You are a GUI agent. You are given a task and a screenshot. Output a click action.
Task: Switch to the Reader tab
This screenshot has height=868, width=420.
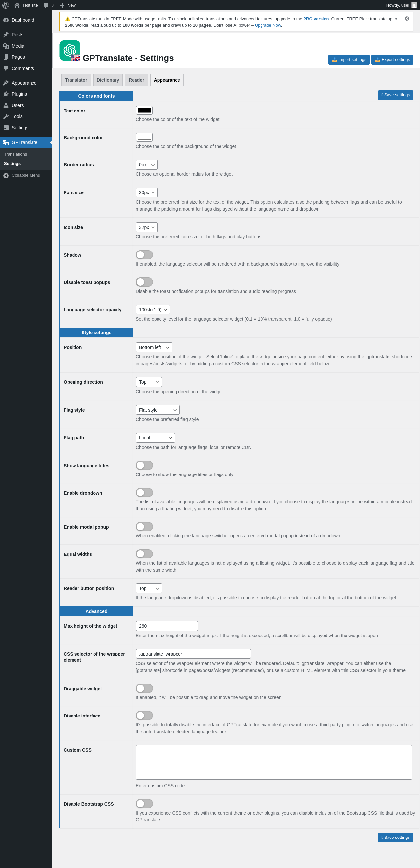point(136,80)
